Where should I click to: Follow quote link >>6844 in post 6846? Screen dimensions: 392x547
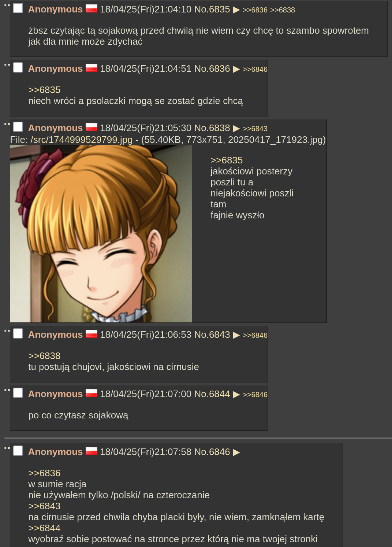tap(44, 528)
